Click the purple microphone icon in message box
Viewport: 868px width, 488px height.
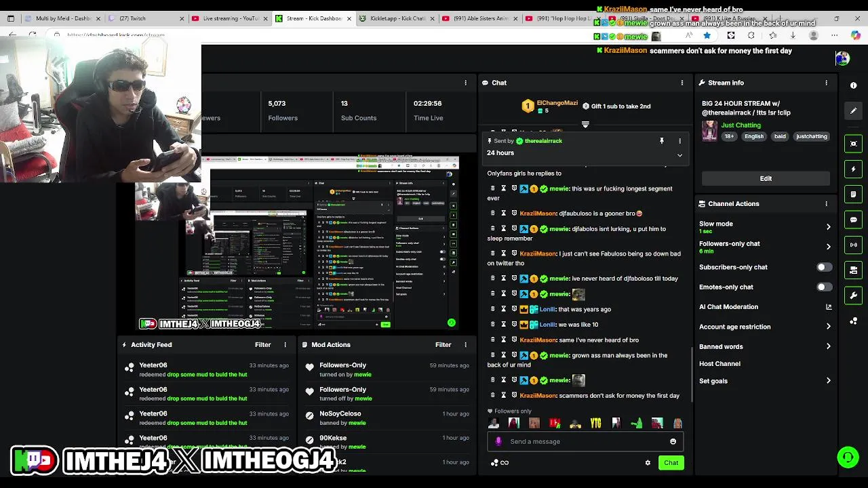[498, 441]
